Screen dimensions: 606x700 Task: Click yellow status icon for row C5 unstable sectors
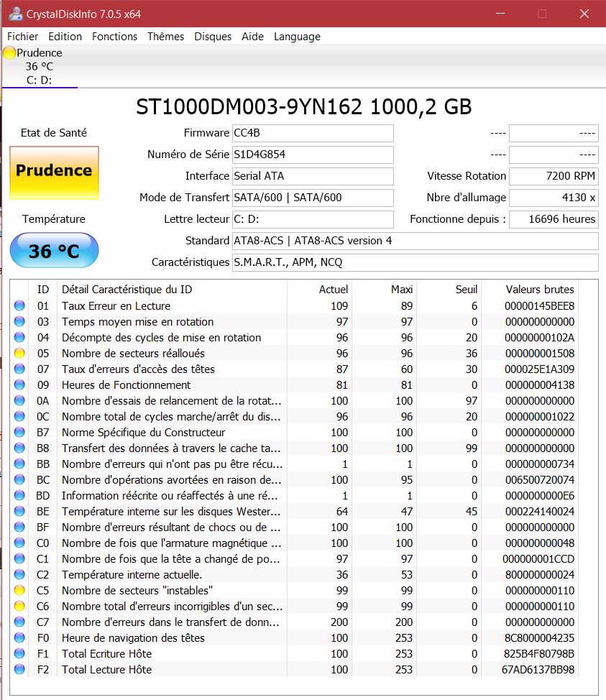tap(19, 591)
